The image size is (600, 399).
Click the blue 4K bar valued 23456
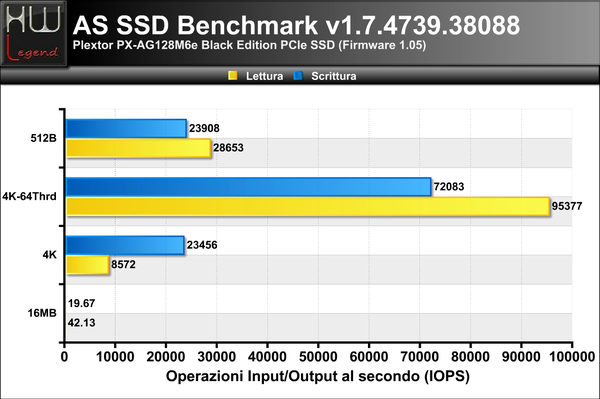point(125,245)
